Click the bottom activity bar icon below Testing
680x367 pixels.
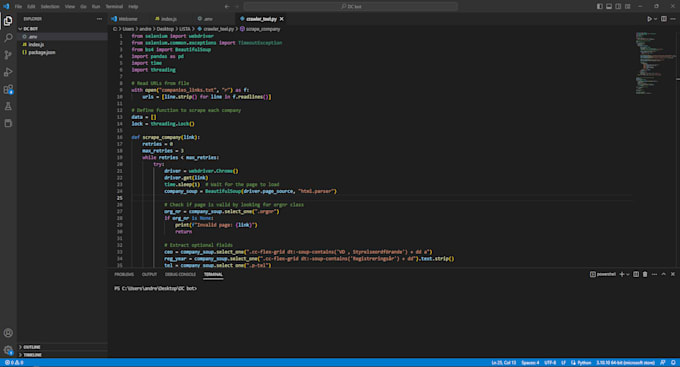point(8,123)
